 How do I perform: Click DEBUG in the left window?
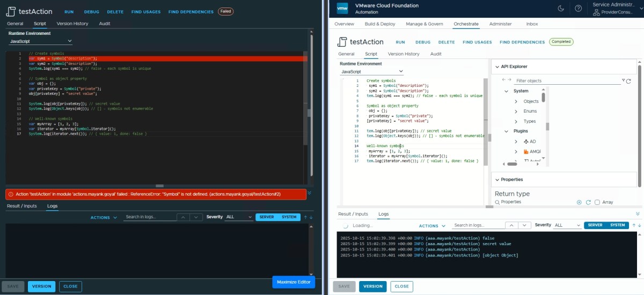(91, 12)
